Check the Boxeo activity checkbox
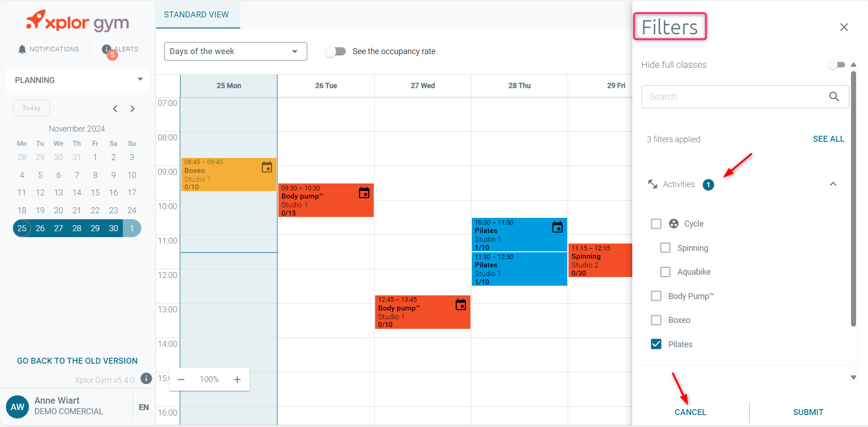 656,320
